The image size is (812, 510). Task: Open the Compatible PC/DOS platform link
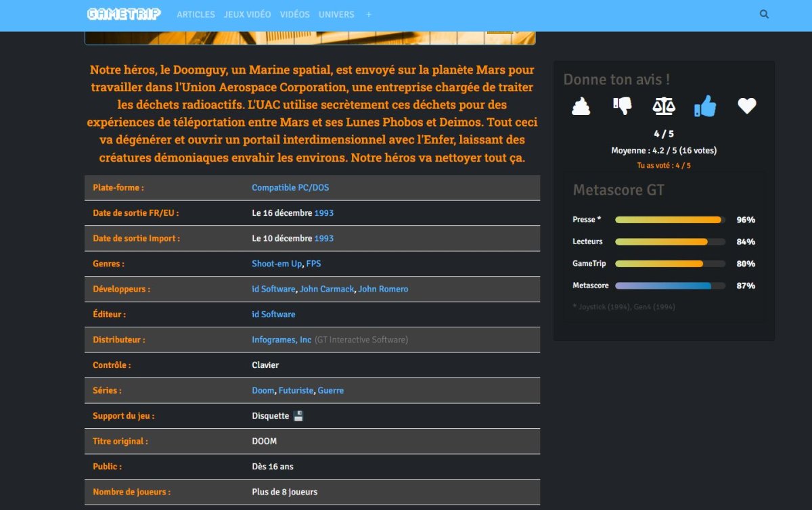[290, 187]
